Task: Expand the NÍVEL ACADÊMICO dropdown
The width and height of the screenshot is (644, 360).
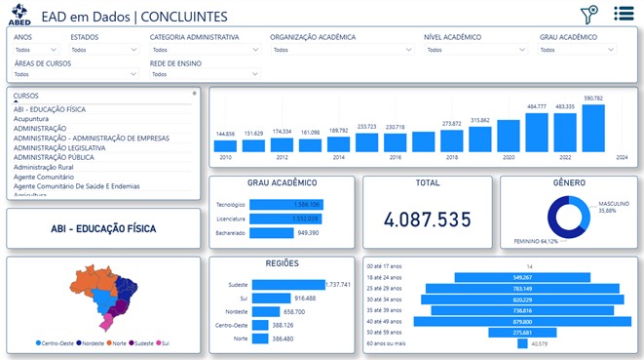Action: coord(475,50)
